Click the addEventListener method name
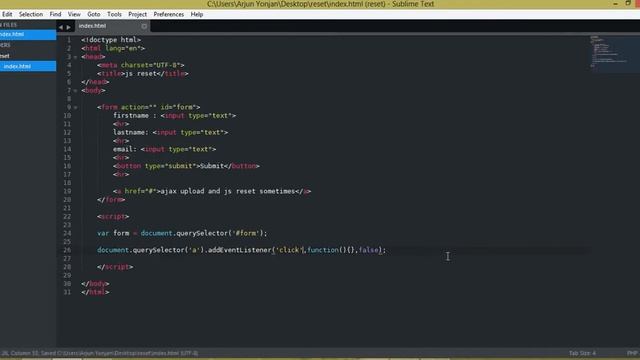 [240, 250]
